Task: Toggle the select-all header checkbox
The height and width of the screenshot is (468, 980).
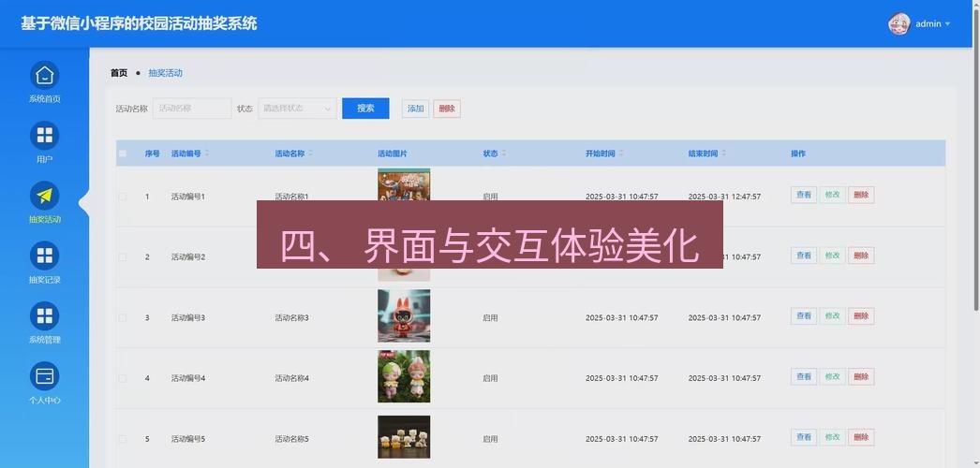Action: (123, 154)
